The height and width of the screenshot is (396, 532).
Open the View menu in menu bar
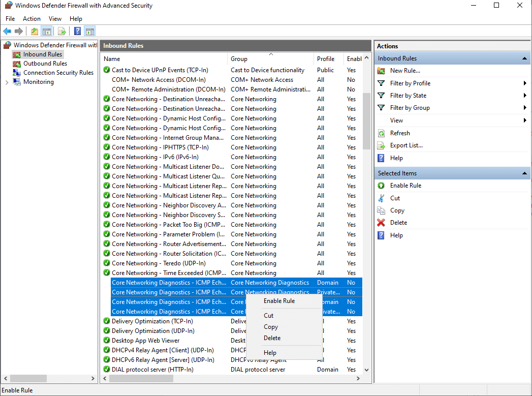tap(55, 19)
